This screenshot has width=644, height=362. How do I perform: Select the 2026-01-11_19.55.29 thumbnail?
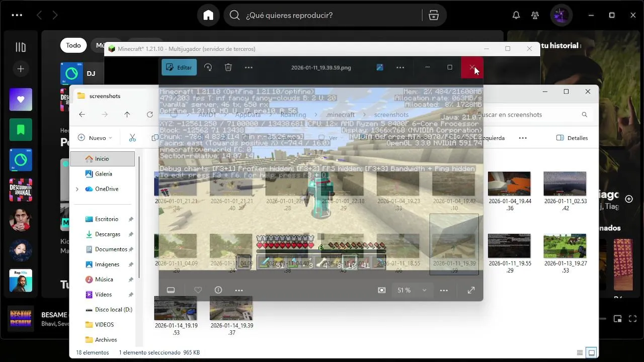(x=509, y=246)
